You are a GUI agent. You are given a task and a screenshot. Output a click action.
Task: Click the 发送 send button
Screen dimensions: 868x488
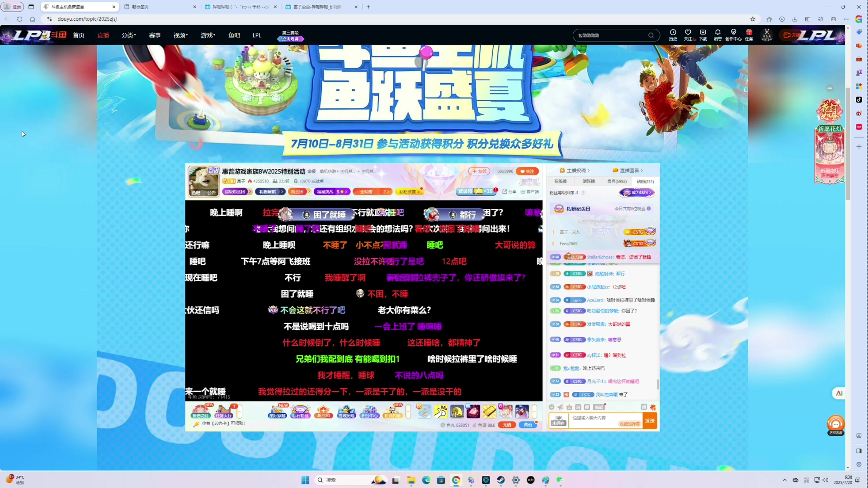650,421
